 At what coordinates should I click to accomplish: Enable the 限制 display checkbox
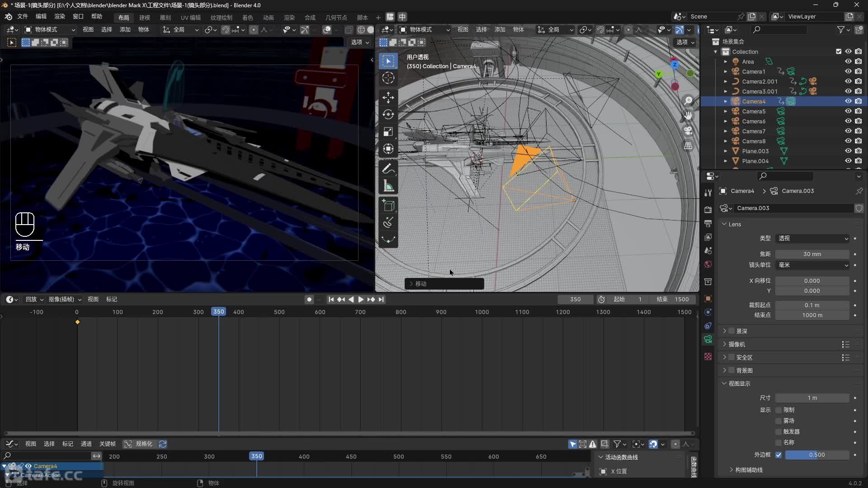pos(778,410)
